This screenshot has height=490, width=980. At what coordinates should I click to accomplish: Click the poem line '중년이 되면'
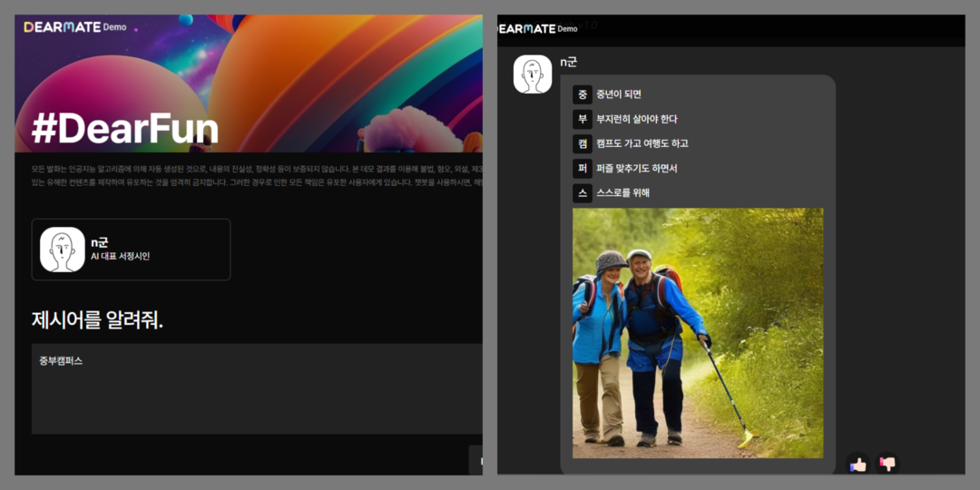[x=619, y=94]
